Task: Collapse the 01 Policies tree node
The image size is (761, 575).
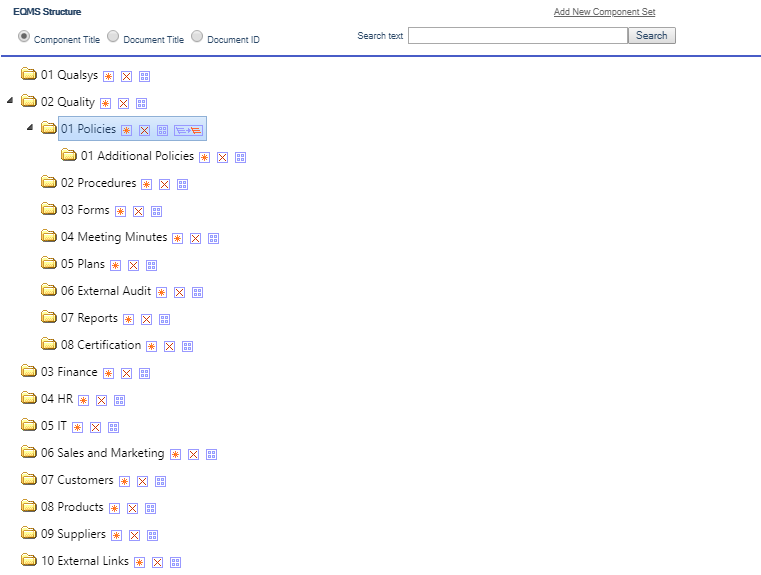Action: tap(30, 127)
